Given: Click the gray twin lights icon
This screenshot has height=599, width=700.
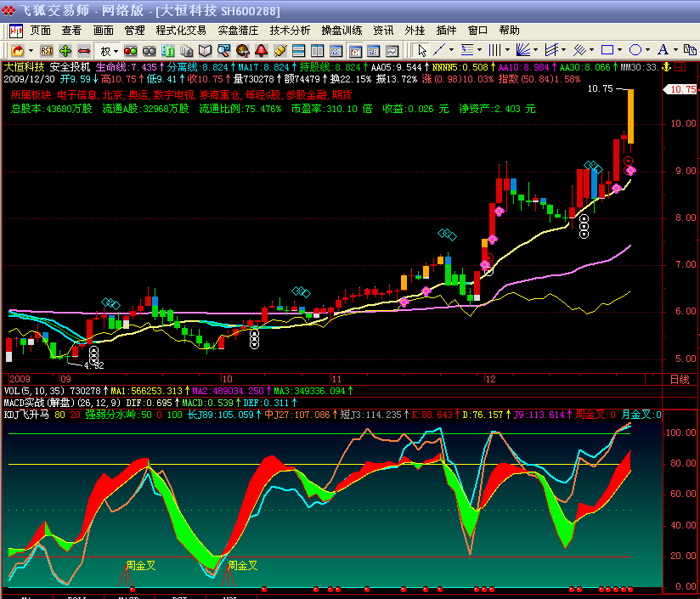Looking at the screenshot, I should (x=150, y=50).
